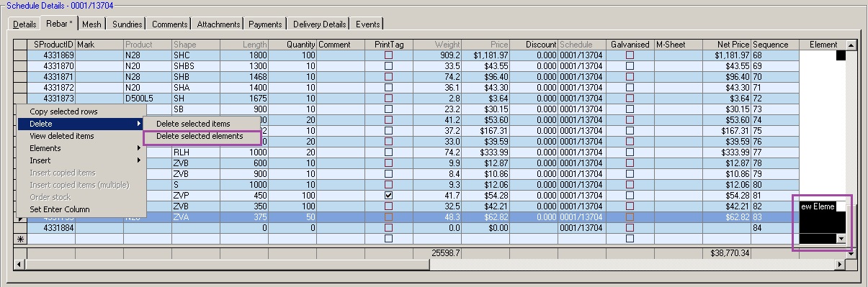Uncheck PrintTag for the ZVP row
Viewport: 868px width, 287px height.
click(x=389, y=195)
